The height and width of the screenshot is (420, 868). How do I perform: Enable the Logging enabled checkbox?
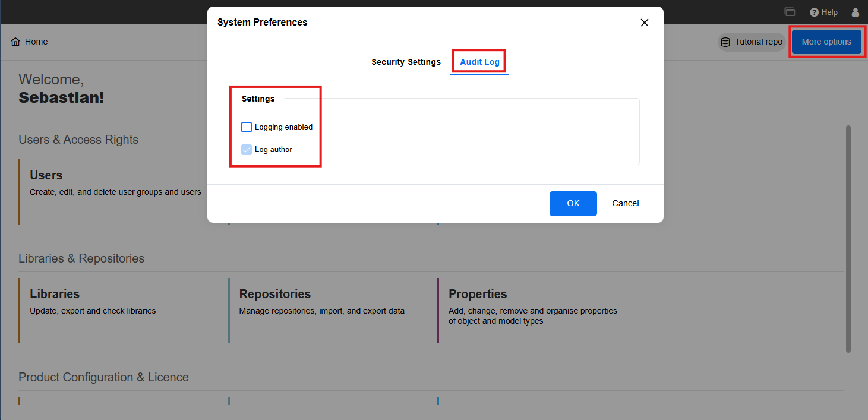[x=246, y=127]
